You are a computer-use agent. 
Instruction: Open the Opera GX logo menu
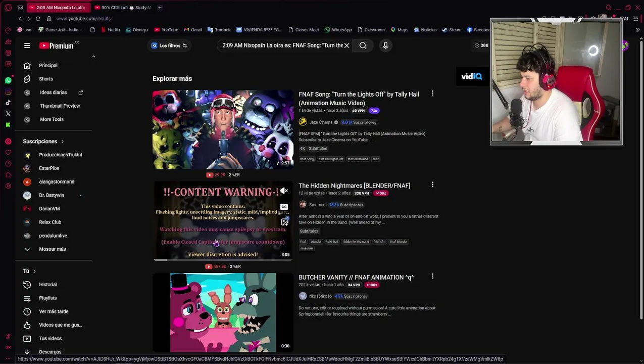pos(8,8)
